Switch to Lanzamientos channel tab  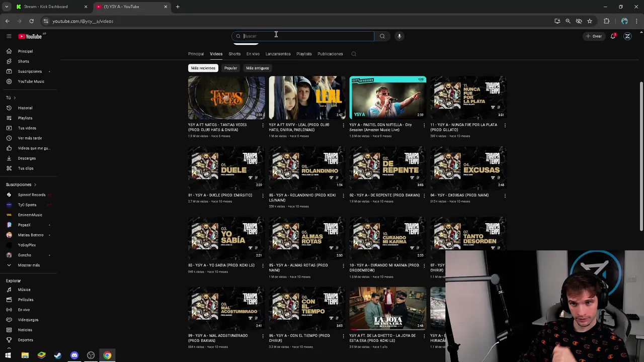pyautogui.click(x=278, y=54)
